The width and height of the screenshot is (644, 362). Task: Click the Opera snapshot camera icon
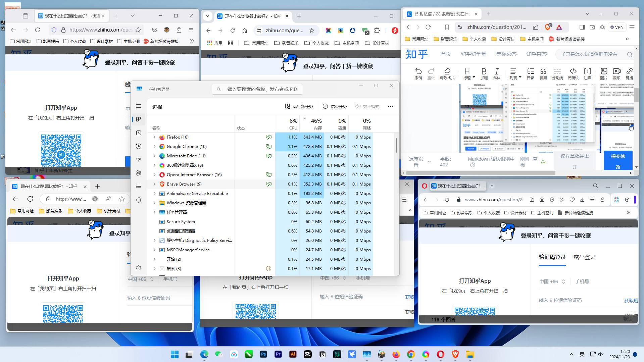542,200
